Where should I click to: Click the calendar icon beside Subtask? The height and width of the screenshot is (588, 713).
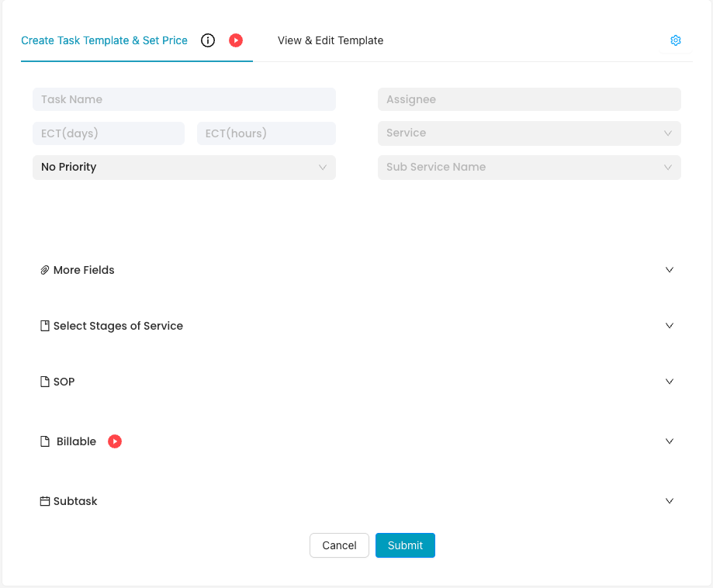[44, 500]
